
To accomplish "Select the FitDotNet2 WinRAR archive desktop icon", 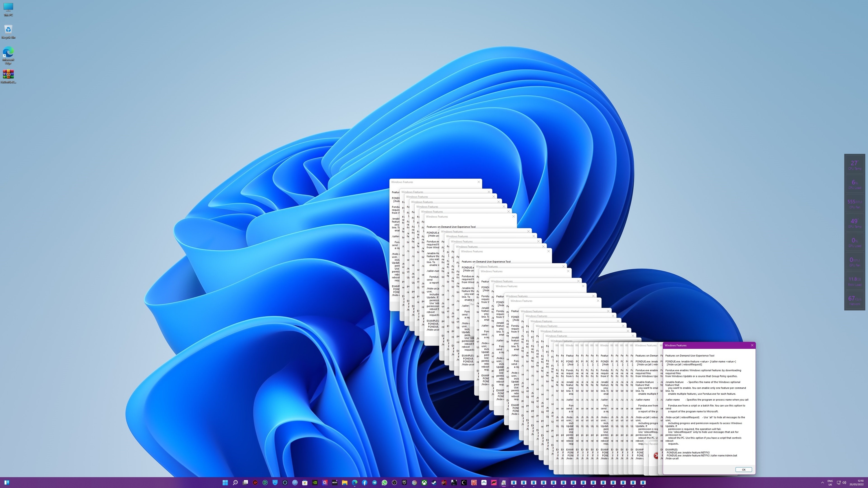I will [8, 76].
